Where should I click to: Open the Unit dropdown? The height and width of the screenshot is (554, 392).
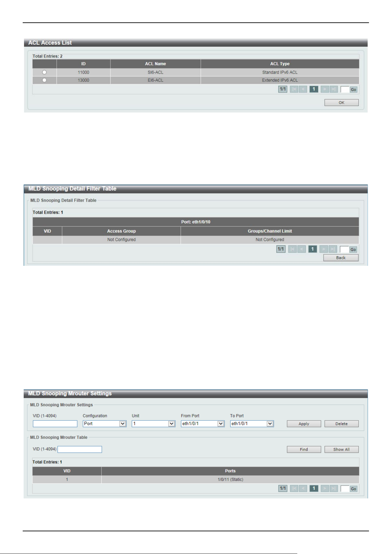154,424
